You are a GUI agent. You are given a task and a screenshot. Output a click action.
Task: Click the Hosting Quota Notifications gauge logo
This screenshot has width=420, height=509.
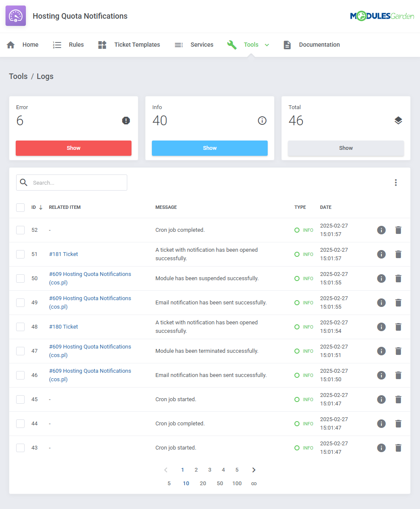click(16, 16)
